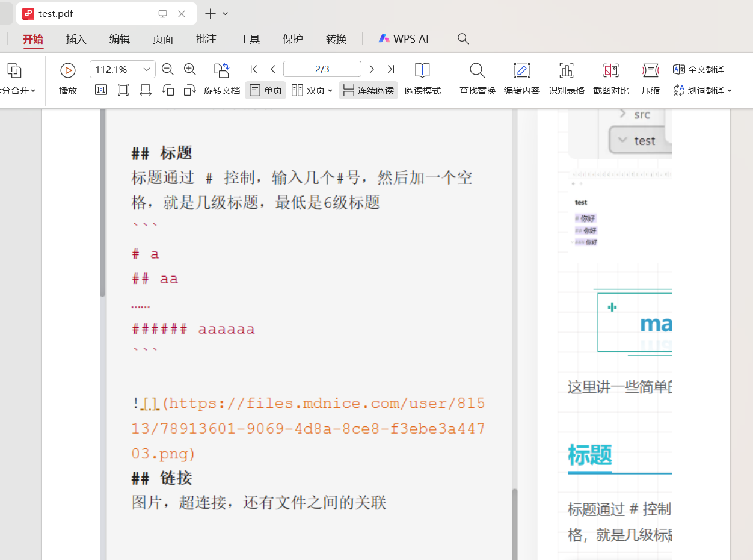Open the Tools (工具) tab
This screenshot has height=560, width=753.
pos(250,39)
